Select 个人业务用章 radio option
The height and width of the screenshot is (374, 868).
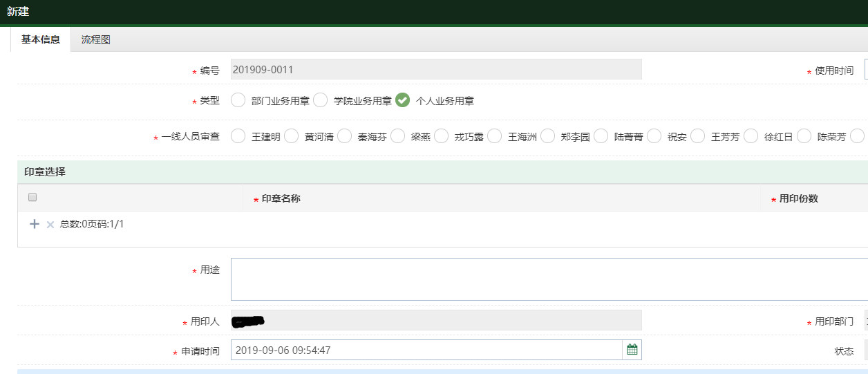click(403, 100)
